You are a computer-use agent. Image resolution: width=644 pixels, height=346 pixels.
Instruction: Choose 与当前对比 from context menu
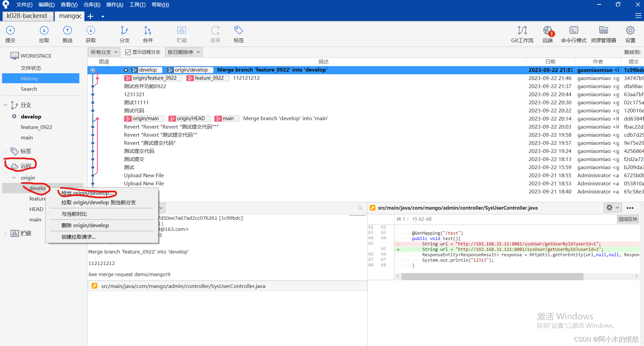coord(74,214)
